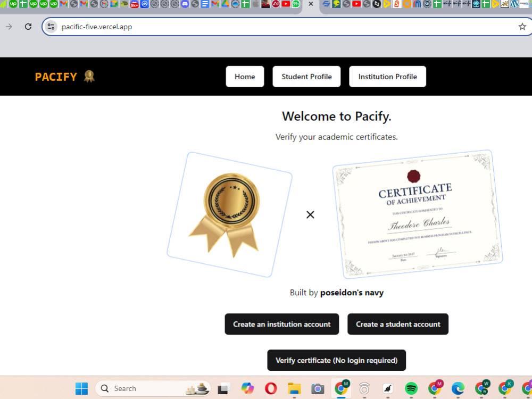Click the 'Welcome to Pacify.' heading
The image size is (532, 399).
click(x=336, y=117)
